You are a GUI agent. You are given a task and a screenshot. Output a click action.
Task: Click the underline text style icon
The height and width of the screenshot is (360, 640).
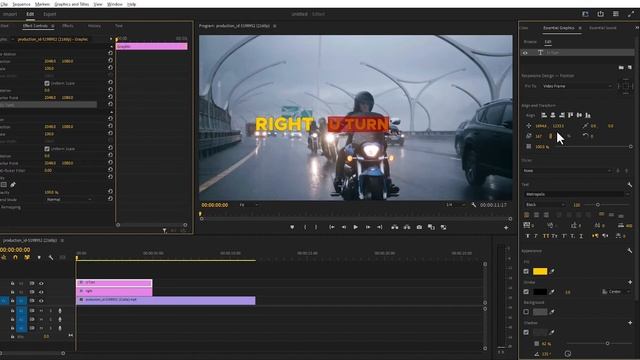point(581,236)
